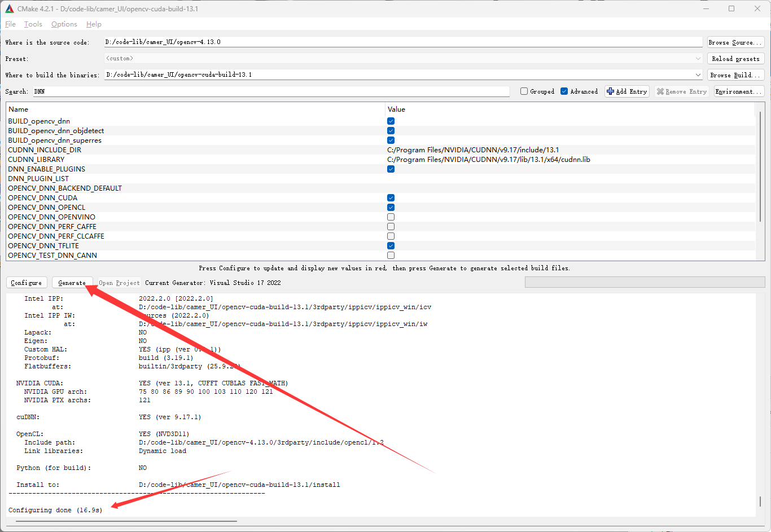Select the OPENCV_DNN_BACKEND_DEFAULT entry
Image resolution: width=771 pixels, height=532 pixels.
[65, 188]
